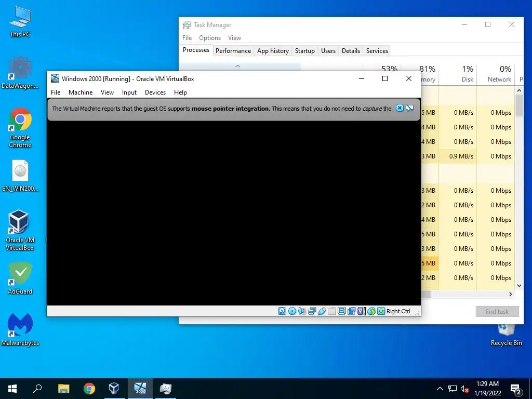Switch to the Performance tab
The width and height of the screenshot is (532, 399).
233,50
